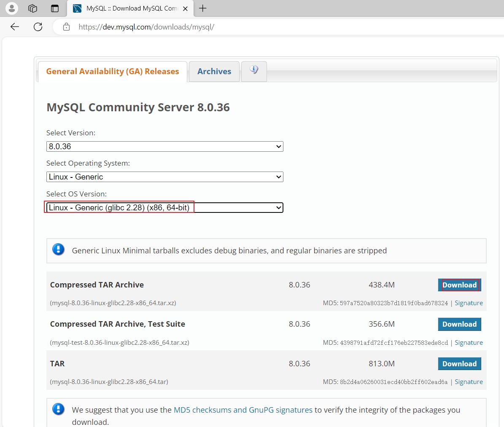Open Signature link for the TAR row

[469, 382]
